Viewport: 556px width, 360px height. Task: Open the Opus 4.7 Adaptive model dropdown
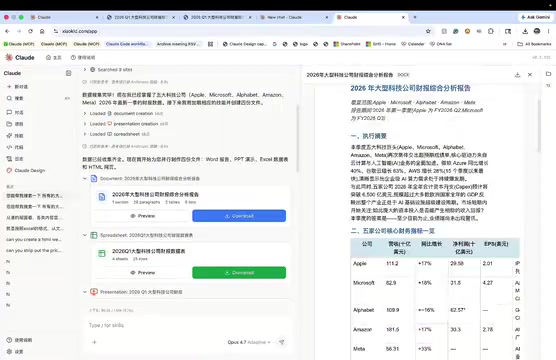click(x=249, y=342)
